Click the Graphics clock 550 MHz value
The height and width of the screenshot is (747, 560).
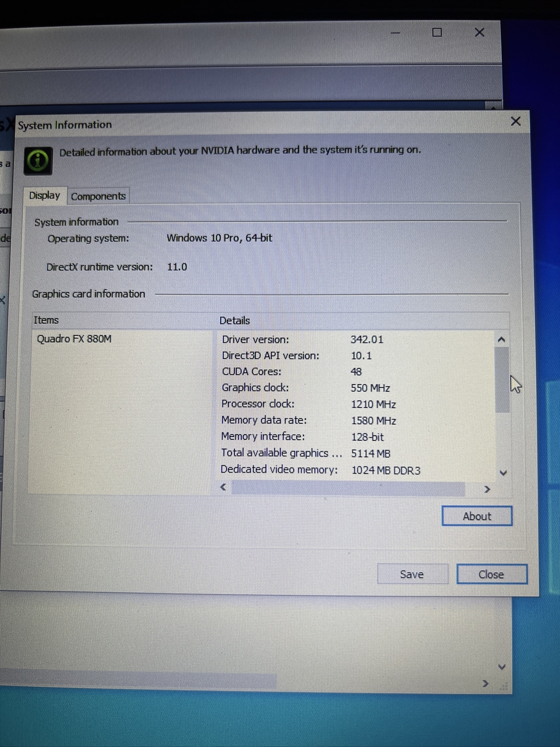[371, 388]
